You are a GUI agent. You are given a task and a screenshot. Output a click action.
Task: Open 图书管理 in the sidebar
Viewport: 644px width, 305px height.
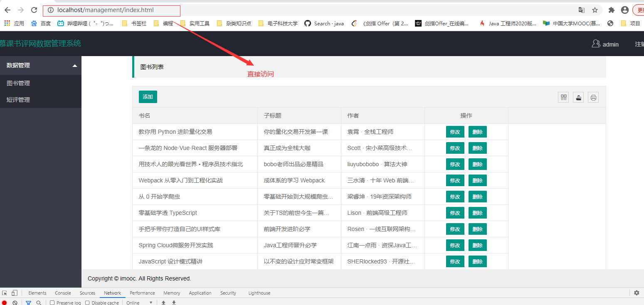(41, 83)
